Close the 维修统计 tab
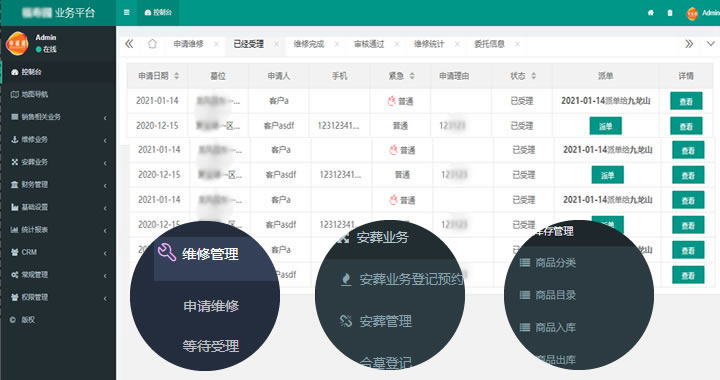720x380 pixels. point(457,44)
